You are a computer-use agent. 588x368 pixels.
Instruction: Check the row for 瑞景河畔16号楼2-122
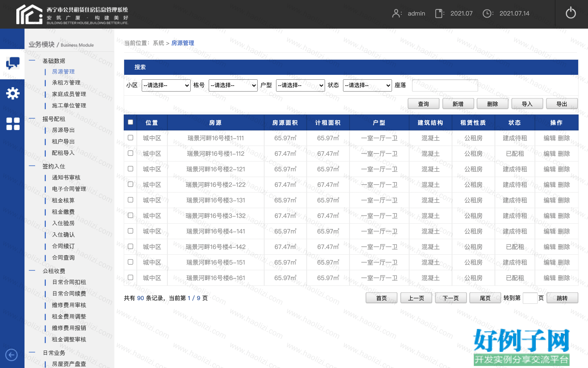(x=130, y=184)
